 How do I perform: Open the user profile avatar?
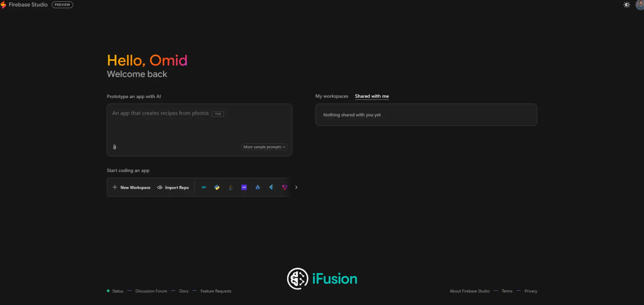pos(640,5)
